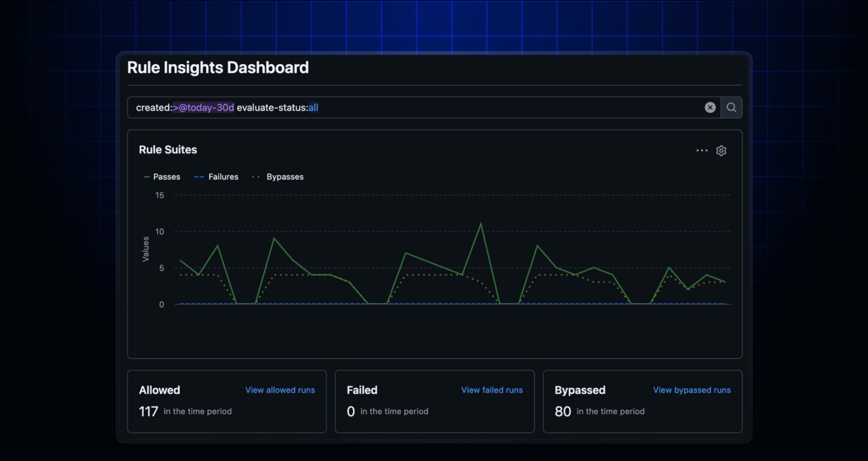
Task: Click the Allowed count 117
Action: (148, 411)
